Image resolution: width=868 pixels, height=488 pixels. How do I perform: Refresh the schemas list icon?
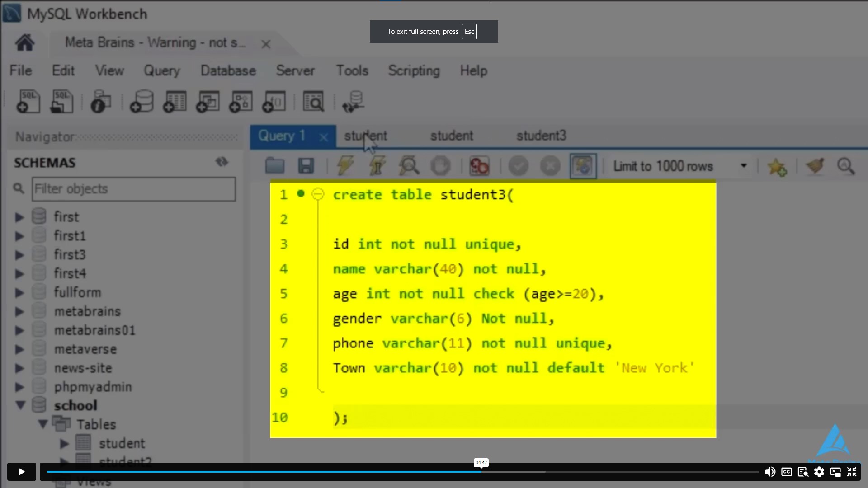click(222, 162)
